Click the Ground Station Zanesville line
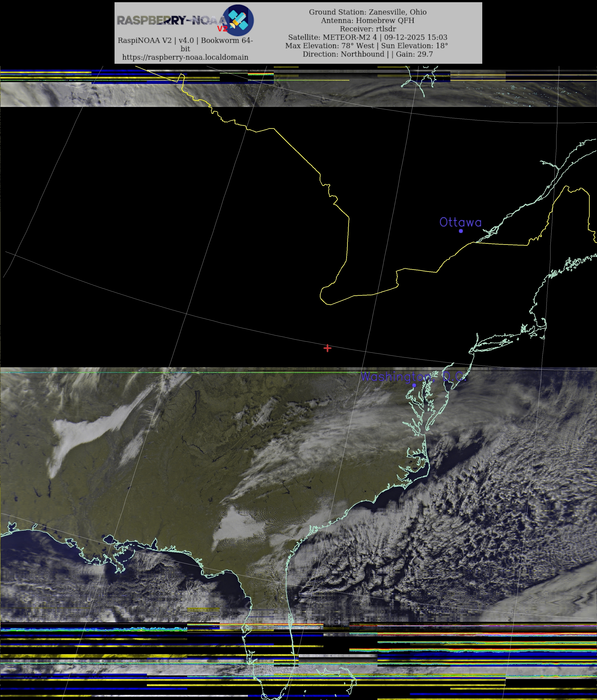The width and height of the screenshot is (597, 700). point(368,12)
